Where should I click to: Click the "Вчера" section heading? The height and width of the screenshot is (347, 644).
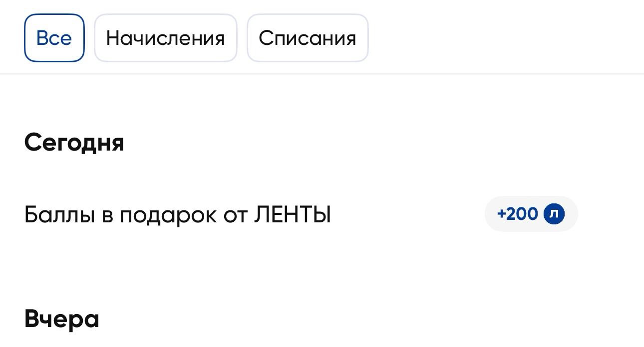[61, 319]
